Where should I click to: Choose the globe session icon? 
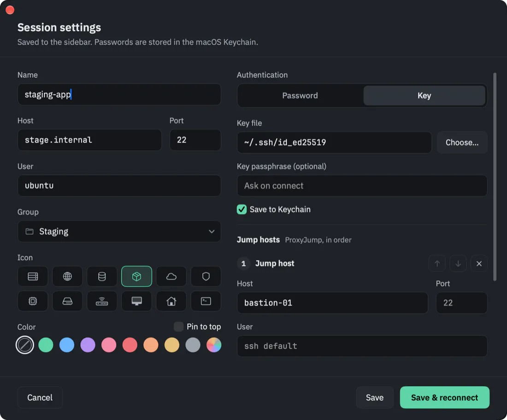pos(67,276)
